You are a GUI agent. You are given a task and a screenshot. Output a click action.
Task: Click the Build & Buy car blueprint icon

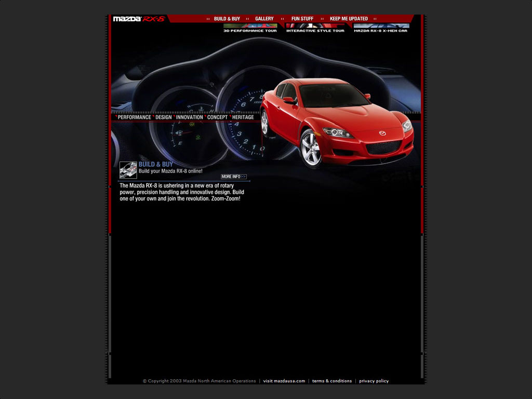click(128, 170)
